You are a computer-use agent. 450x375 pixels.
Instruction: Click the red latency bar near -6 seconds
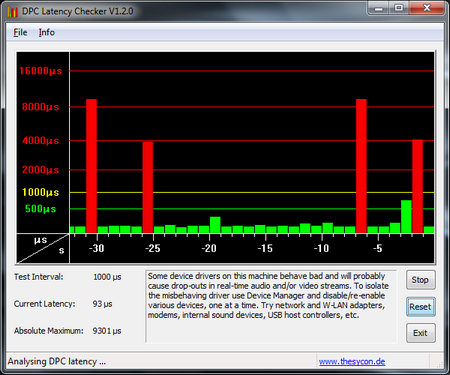(x=361, y=166)
